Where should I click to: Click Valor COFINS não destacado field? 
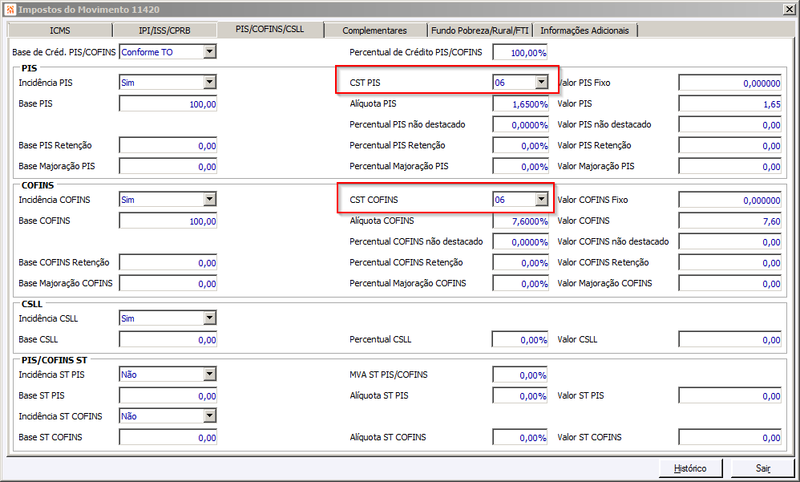coord(730,242)
